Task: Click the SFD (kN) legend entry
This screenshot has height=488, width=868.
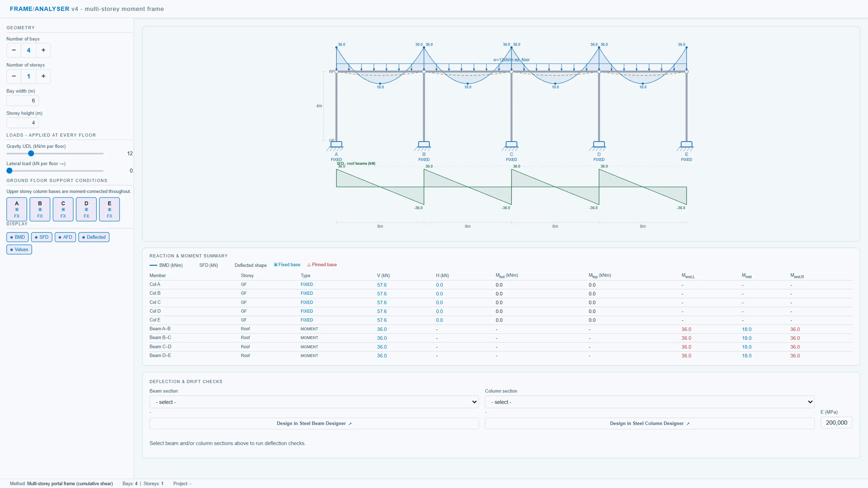Action: tap(208, 265)
